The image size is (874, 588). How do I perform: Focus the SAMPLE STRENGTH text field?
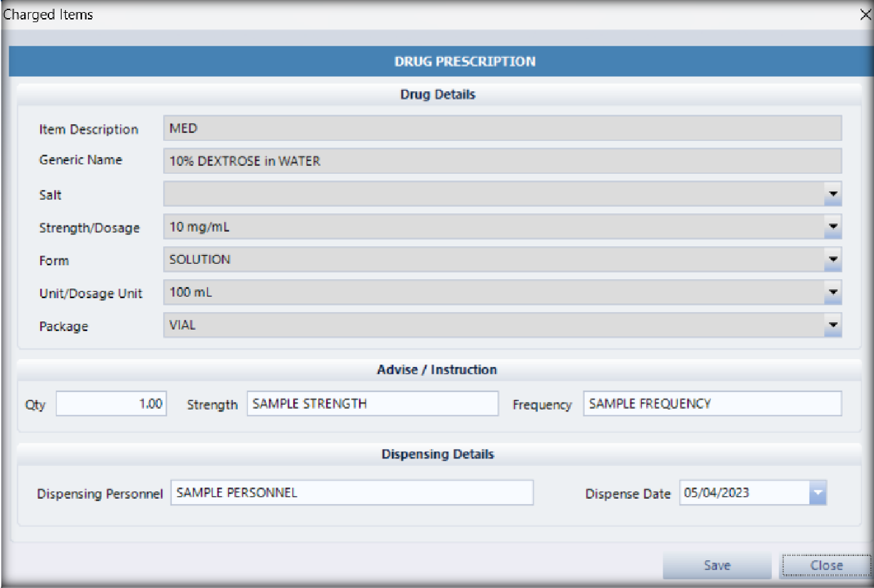tap(373, 404)
